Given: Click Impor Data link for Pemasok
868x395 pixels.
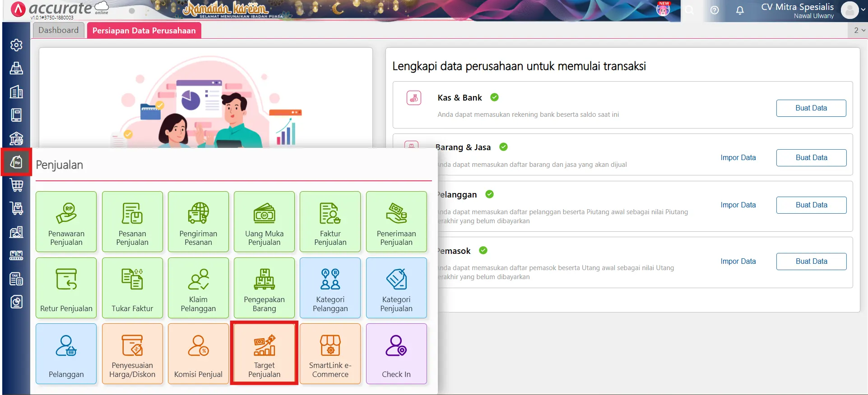Looking at the screenshot, I should 738,262.
